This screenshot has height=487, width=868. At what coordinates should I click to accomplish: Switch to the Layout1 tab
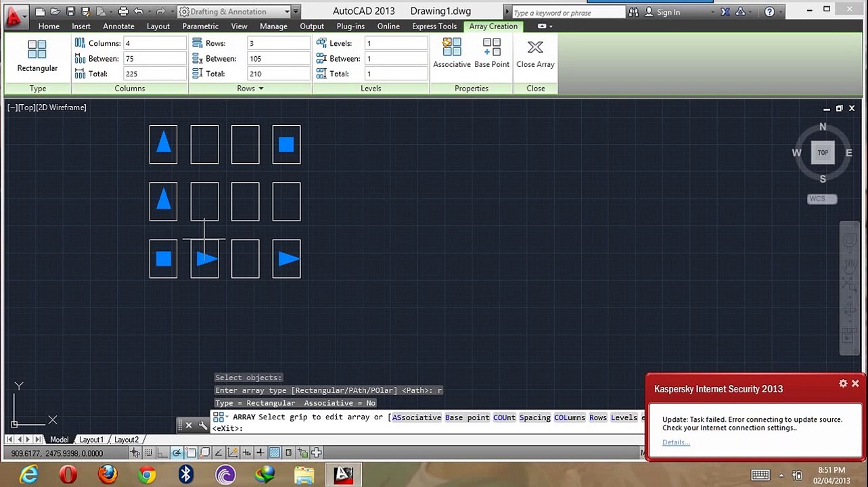point(91,440)
